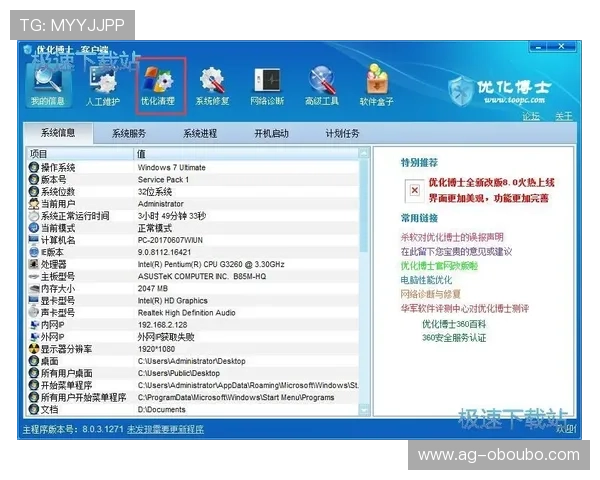This screenshot has width=600, height=480.
Task: Close the 优化博士 window
Action: click(x=561, y=47)
